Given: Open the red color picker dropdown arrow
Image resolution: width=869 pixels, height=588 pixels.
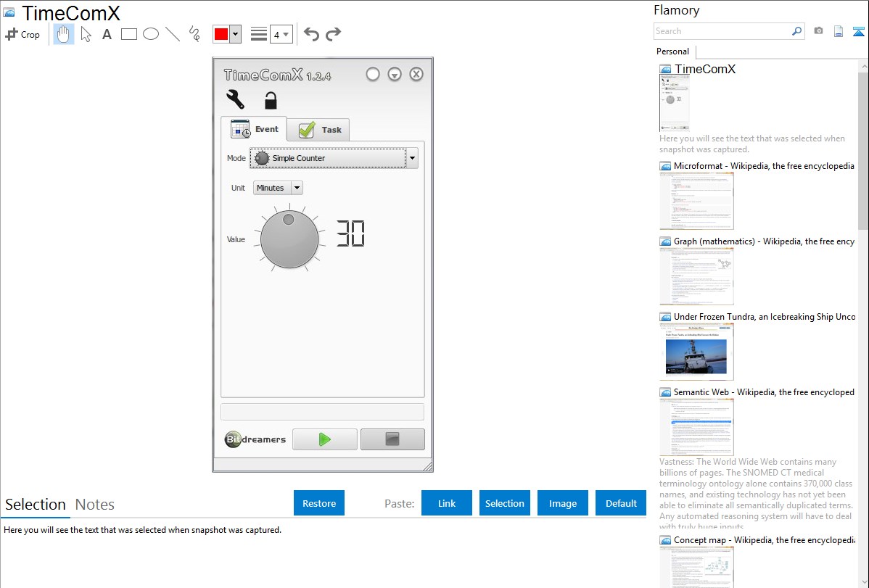Looking at the screenshot, I should pos(236,34).
